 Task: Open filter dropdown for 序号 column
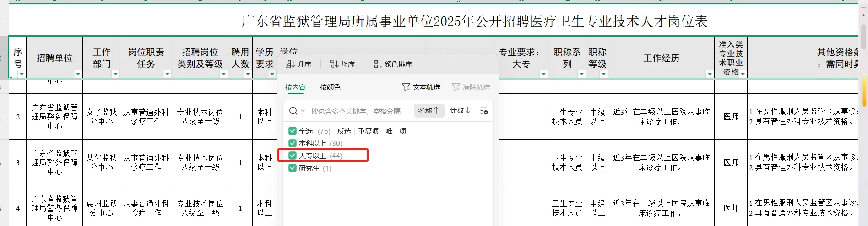[22, 74]
